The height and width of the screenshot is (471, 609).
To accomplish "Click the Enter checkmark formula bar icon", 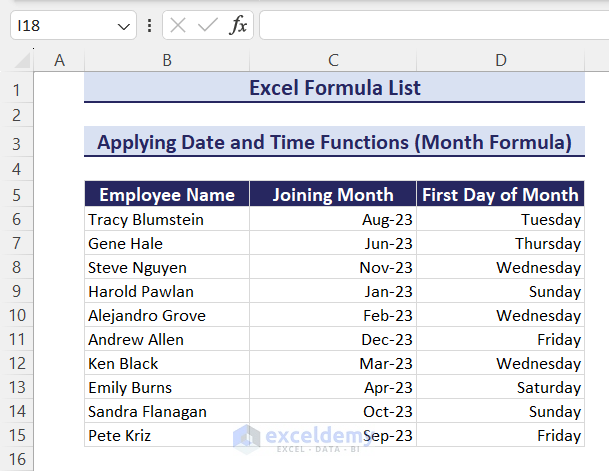I will click(207, 26).
